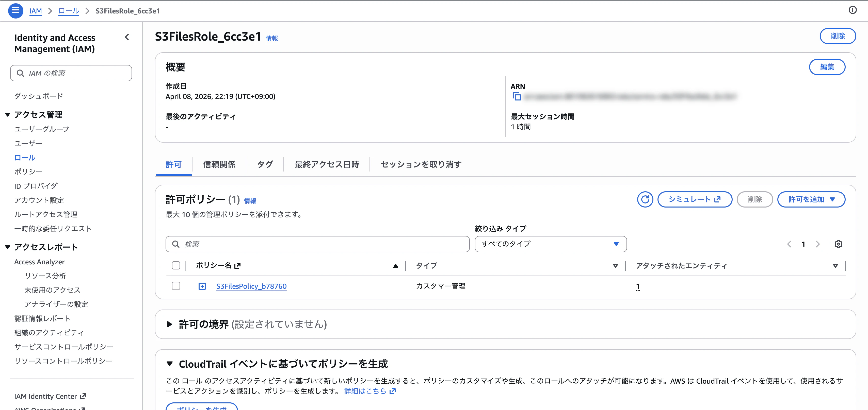Go to the next policies page

817,244
